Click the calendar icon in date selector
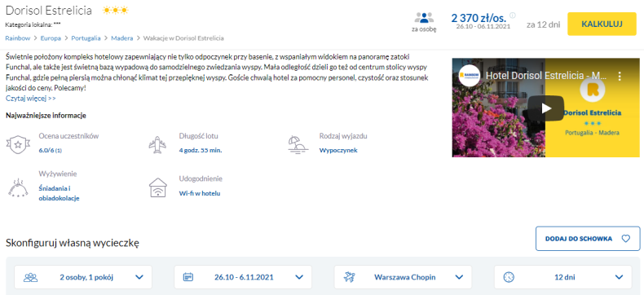The image size is (644, 295). (x=188, y=277)
